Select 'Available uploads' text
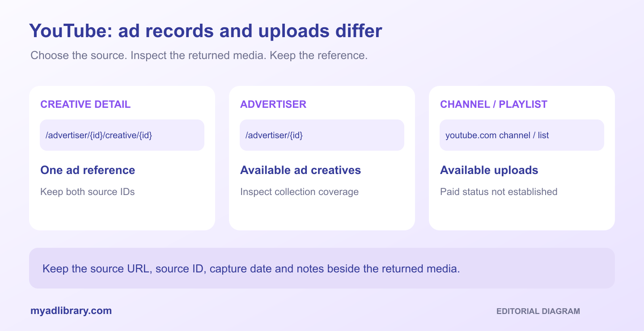The height and width of the screenshot is (331, 644). pos(489,170)
